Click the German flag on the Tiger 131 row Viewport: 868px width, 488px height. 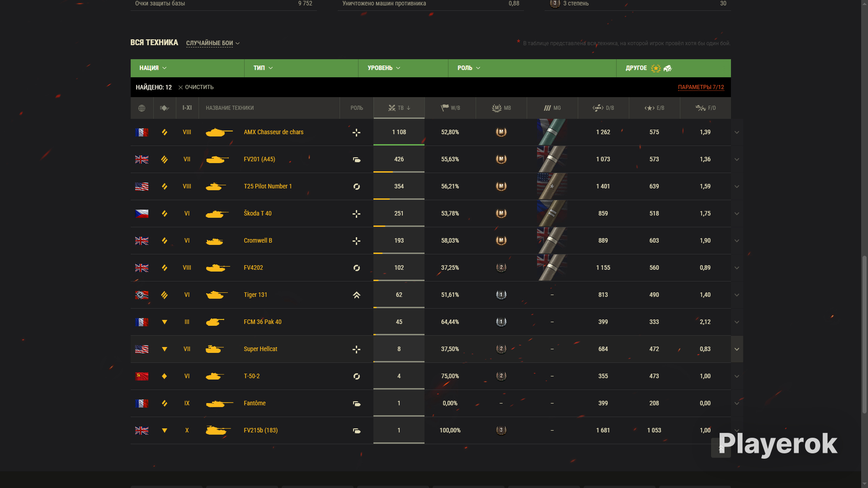click(x=142, y=295)
